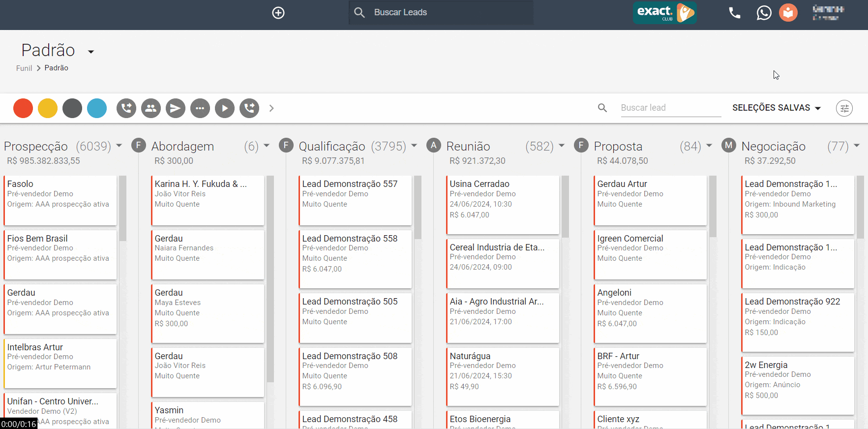Open the phone dialer icon in header
868x429 pixels.
tap(734, 13)
